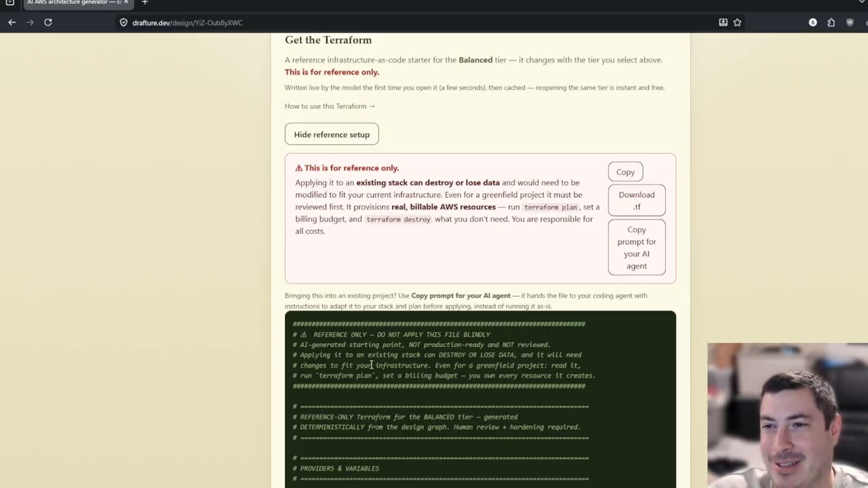This screenshot has height=488, width=868.
Task: Open the S profile extension icon
Action: (812, 22)
